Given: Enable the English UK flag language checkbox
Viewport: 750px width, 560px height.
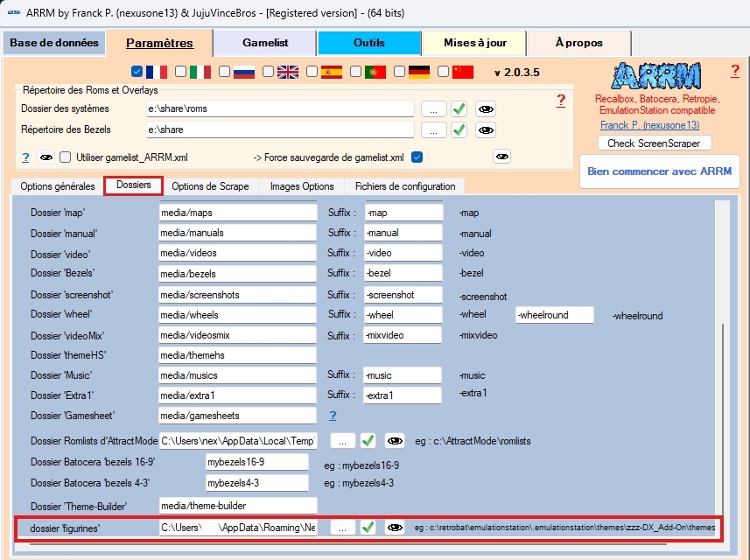Looking at the screenshot, I should point(269,72).
